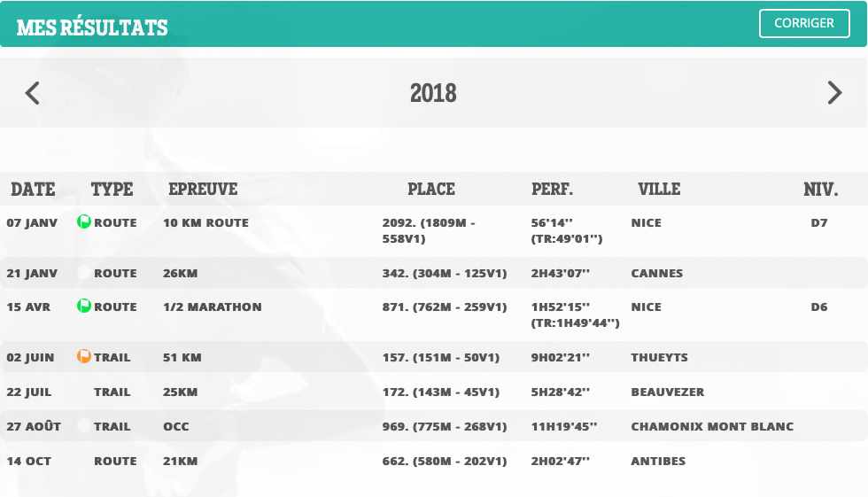This screenshot has height=497, width=868.
Task: Click the CORRIGER button
Action: tap(804, 23)
